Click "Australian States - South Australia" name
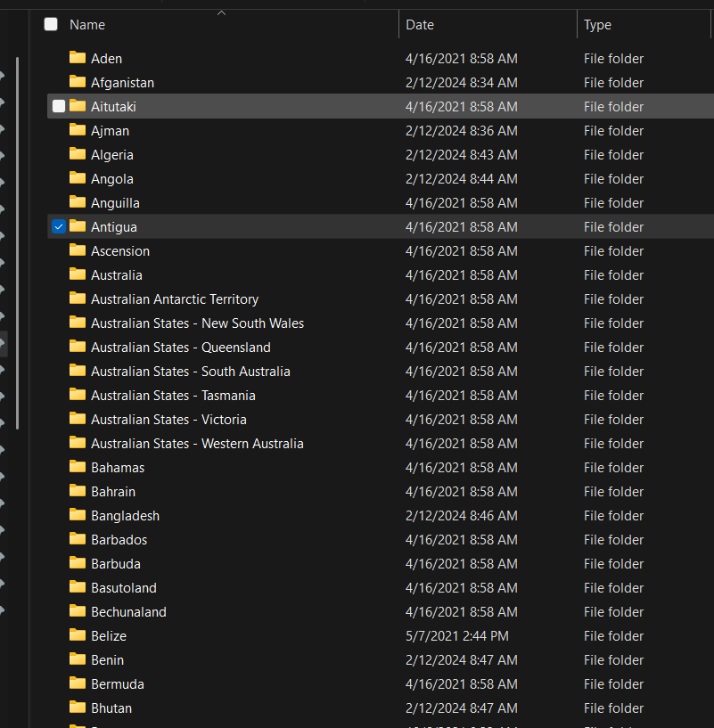The height and width of the screenshot is (728, 714). 191,372
